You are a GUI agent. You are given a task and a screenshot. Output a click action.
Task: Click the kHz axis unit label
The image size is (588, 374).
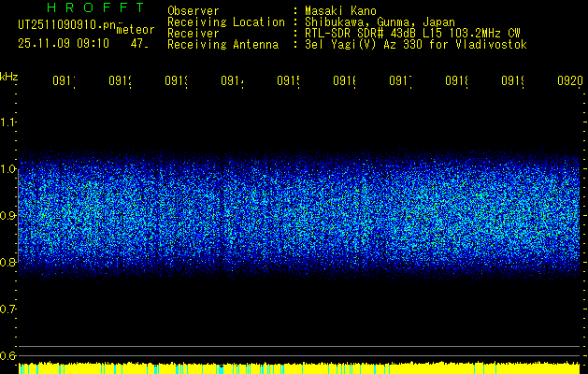[x=8, y=76]
